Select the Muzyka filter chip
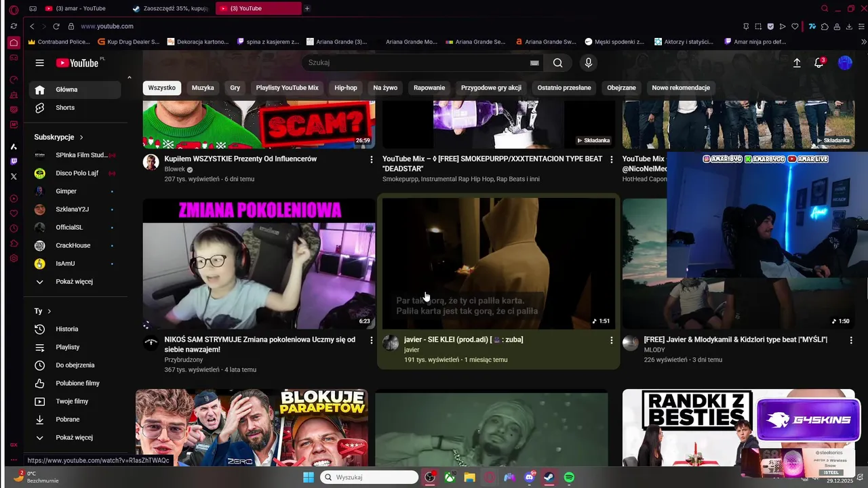The image size is (868, 488). [x=203, y=88]
